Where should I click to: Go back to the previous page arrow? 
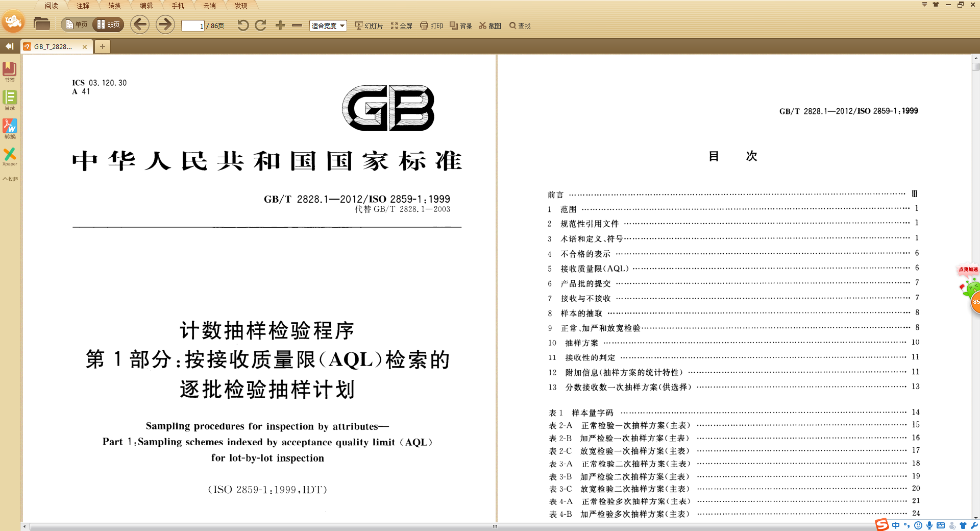(140, 25)
